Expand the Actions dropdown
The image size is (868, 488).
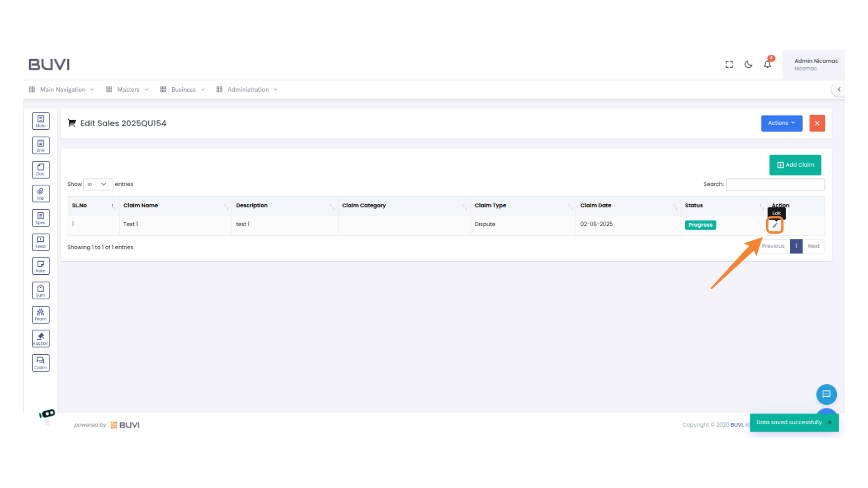click(781, 123)
